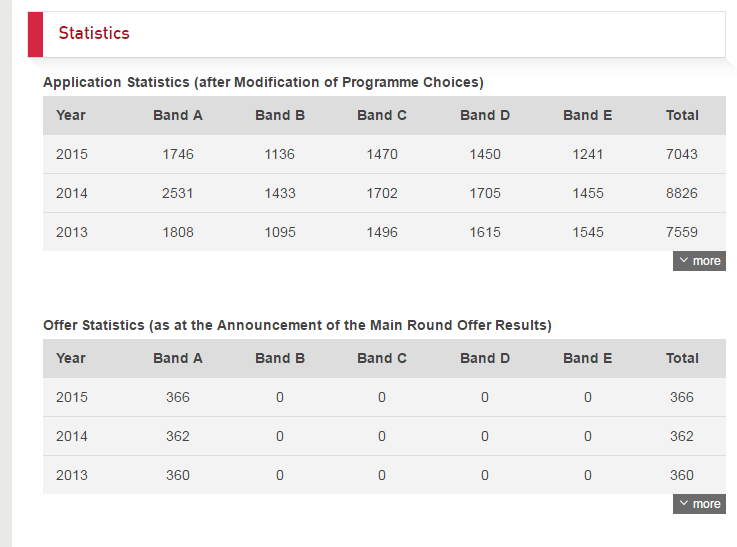Click the 2013 offer total 360
The width and height of the screenshot is (737, 547).
[x=682, y=475]
